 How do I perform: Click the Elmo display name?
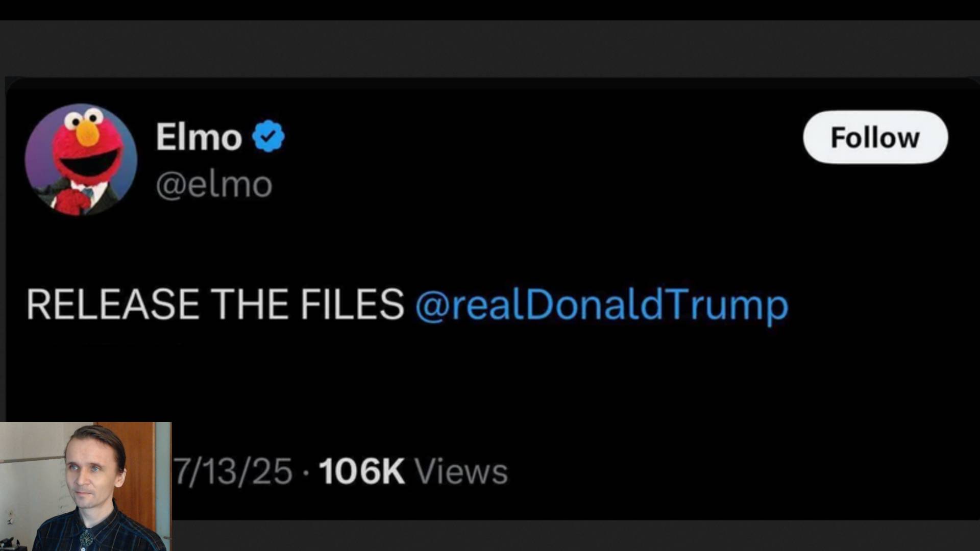(x=199, y=137)
